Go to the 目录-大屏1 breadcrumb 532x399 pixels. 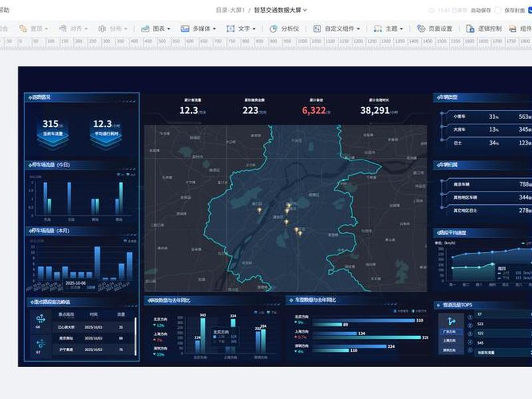230,10
